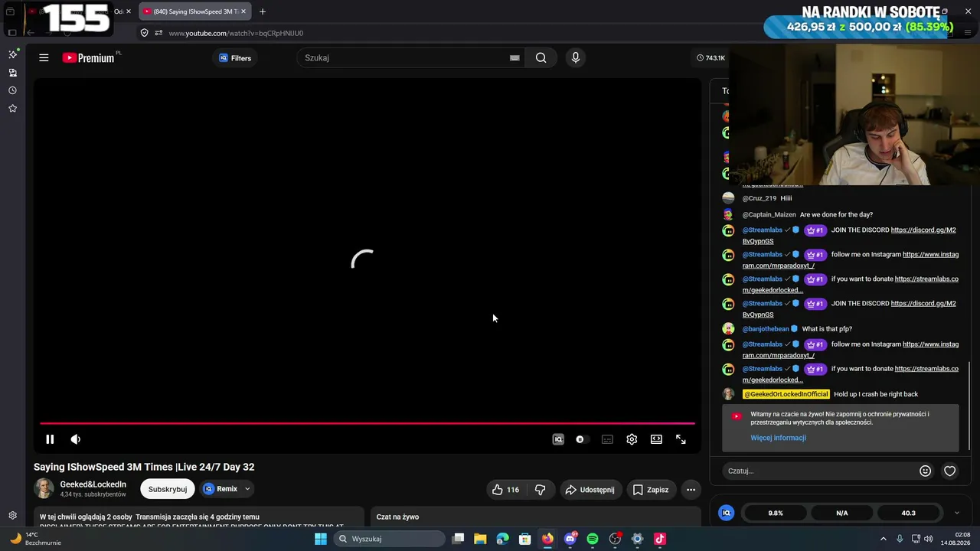Screen dimensions: 980x551
Task: Open the browser sidebar history clock icon
Action: coord(12,90)
